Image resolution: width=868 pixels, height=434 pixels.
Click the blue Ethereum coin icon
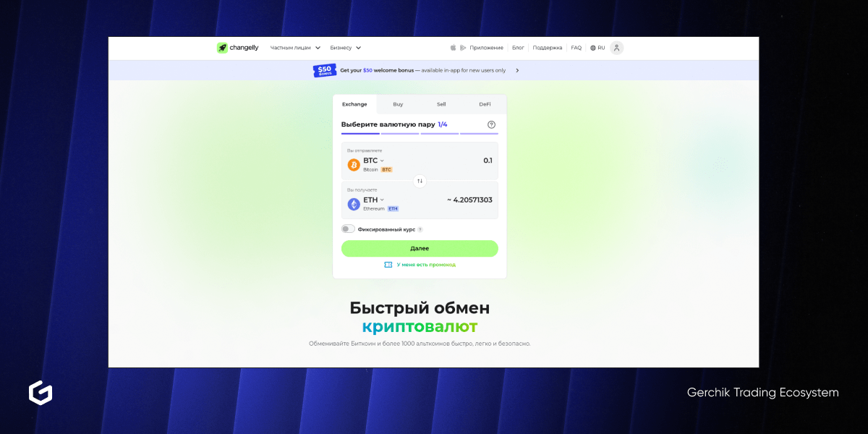tap(354, 204)
